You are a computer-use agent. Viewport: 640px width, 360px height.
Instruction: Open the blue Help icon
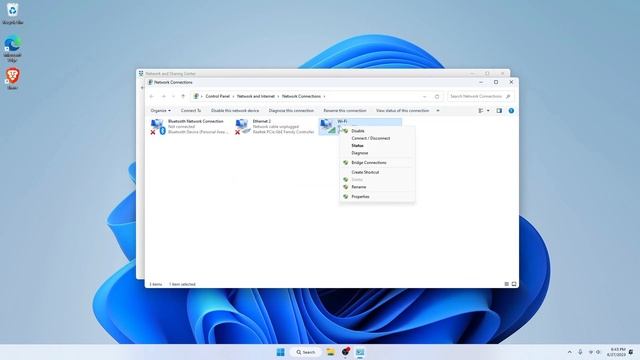tap(511, 111)
